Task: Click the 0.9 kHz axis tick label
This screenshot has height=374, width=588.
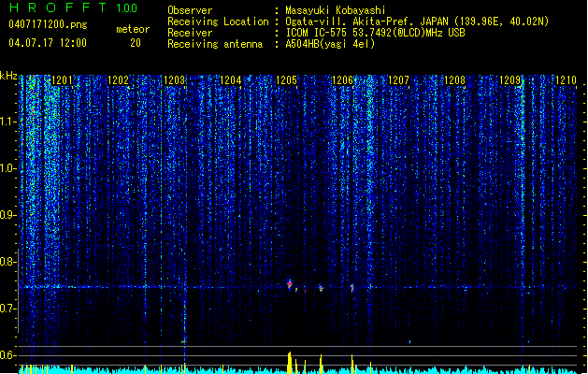Action: tap(7, 215)
